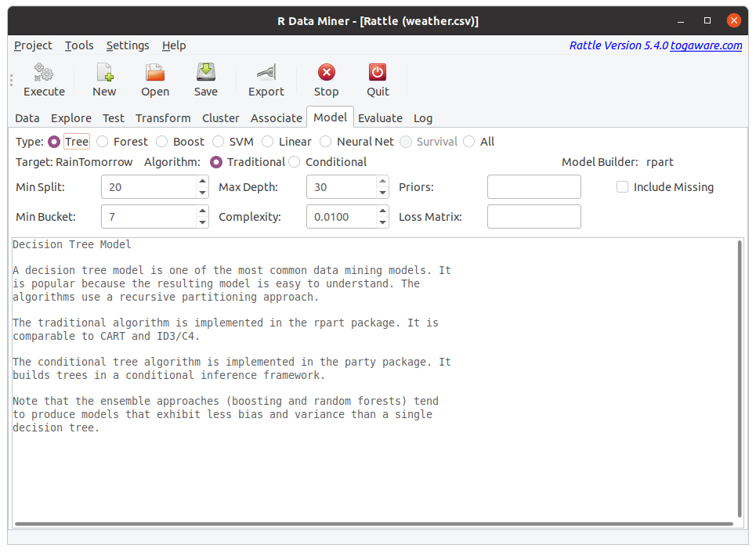
Task: Decrease Complexity value
Action: pyautogui.click(x=383, y=222)
